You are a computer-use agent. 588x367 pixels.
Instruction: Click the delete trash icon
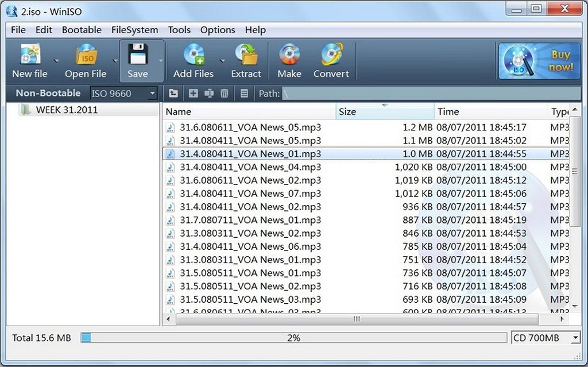tap(225, 94)
